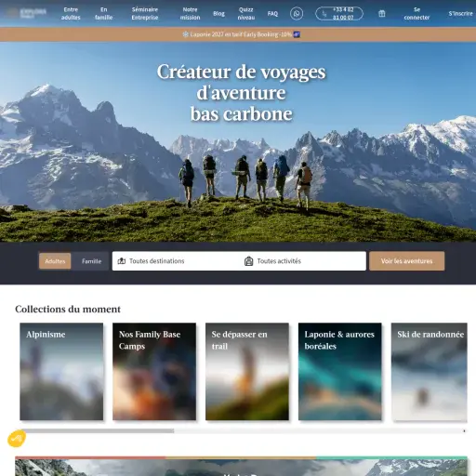The height and width of the screenshot is (476, 476).
Task: Open the Entre adultes menu
Action: click(x=71, y=14)
